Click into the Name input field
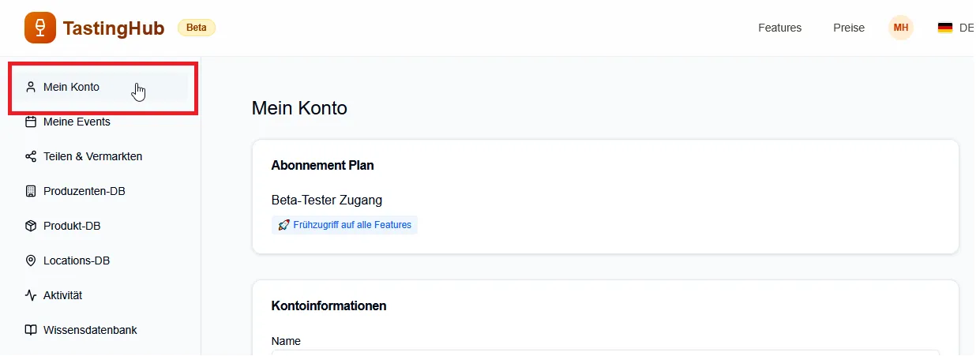The width and height of the screenshot is (980, 356). pos(605,353)
